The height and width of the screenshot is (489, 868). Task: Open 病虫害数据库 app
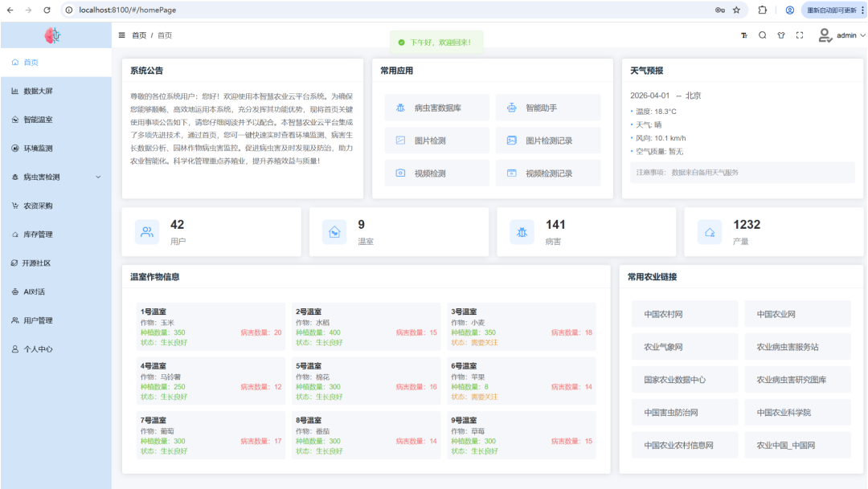(x=436, y=108)
